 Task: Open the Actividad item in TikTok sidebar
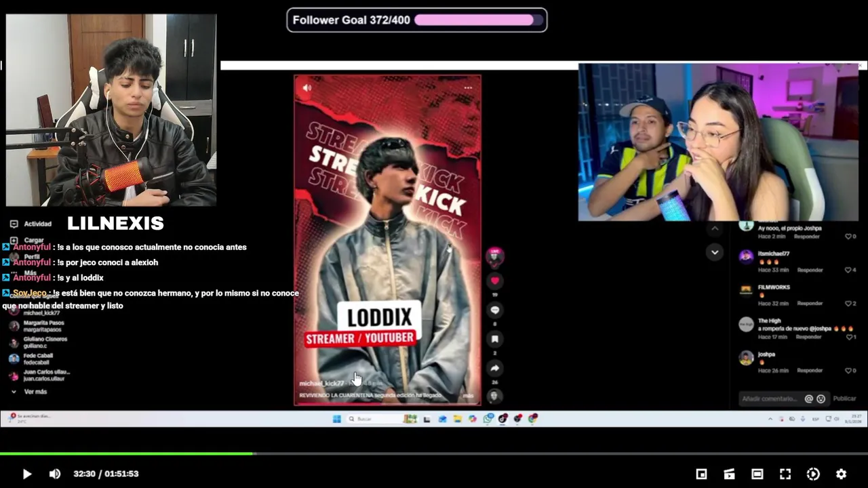(31, 224)
